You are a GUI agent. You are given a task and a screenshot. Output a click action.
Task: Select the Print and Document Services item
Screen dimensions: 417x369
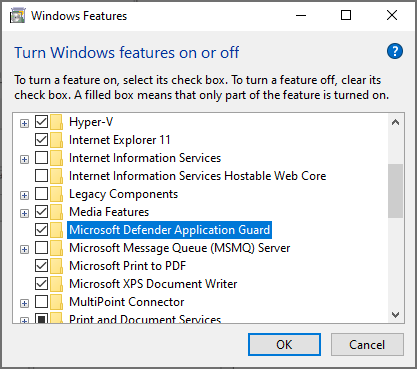click(x=145, y=319)
